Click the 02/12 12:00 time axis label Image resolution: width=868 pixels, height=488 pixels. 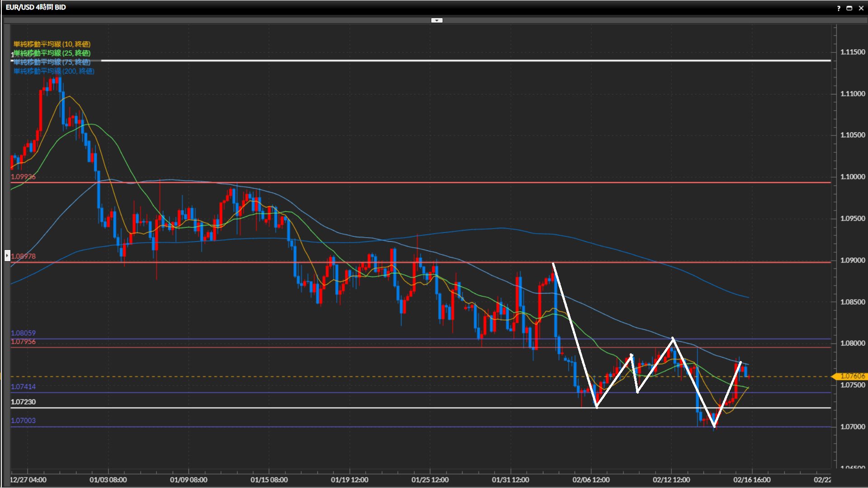coord(671,479)
